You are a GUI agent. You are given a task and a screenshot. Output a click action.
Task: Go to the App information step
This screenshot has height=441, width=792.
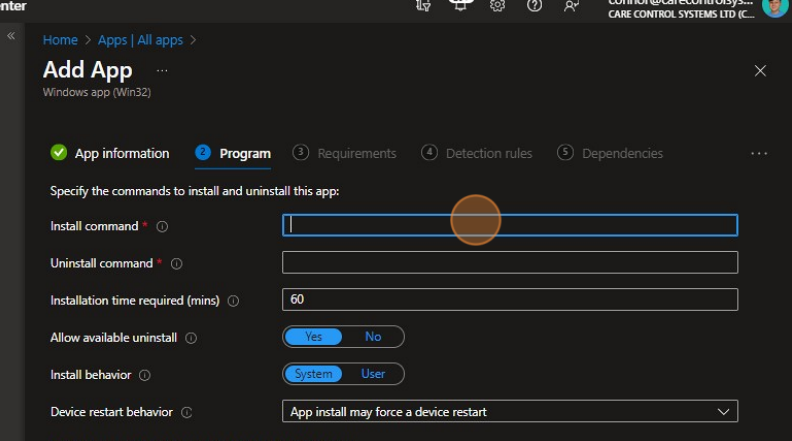tap(110, 153)
